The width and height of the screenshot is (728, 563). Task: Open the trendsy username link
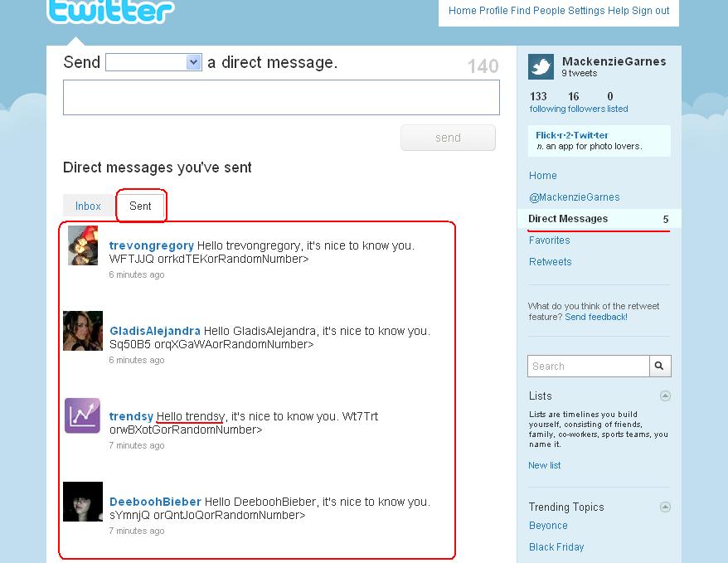click(131, 416)
